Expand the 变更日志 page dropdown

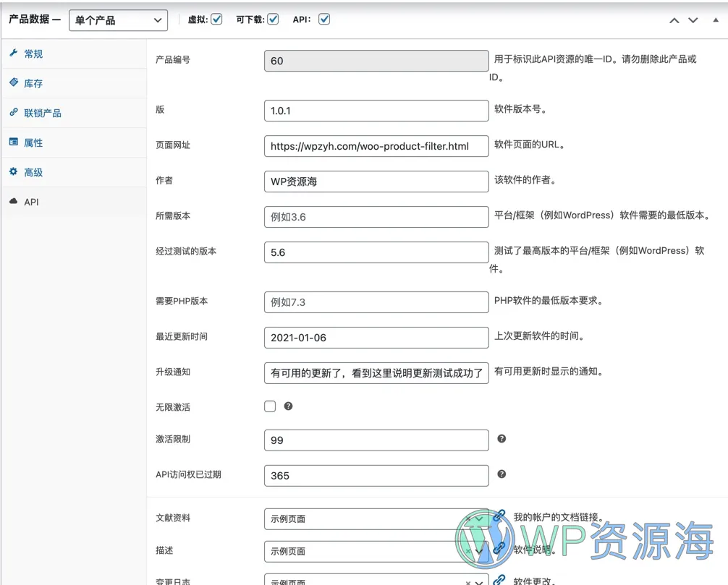click(477, 581)
